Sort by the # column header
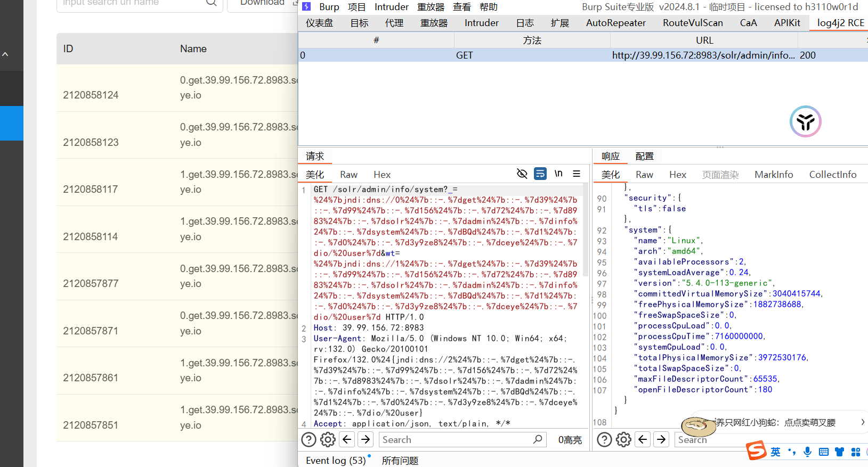Screen dimensions: 868x467 (x=376, y=40)
